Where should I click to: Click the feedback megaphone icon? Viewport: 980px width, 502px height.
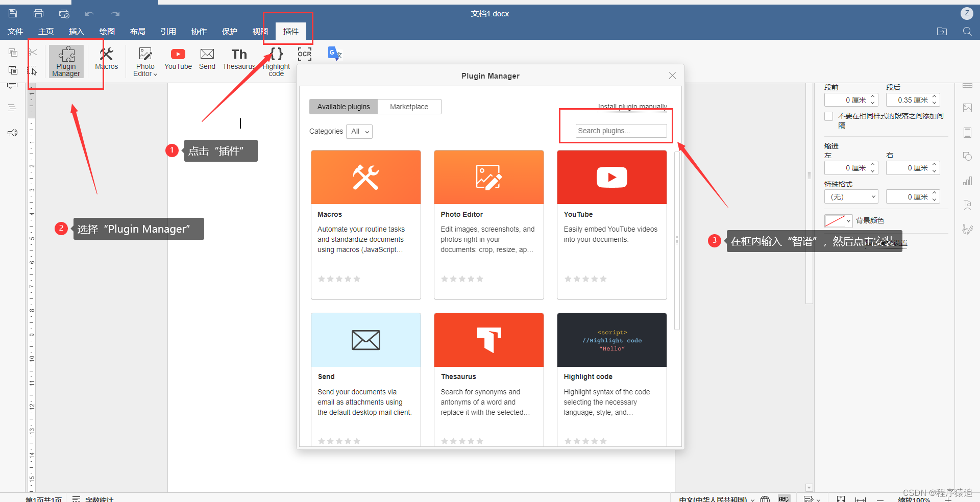tap(12, 133)
